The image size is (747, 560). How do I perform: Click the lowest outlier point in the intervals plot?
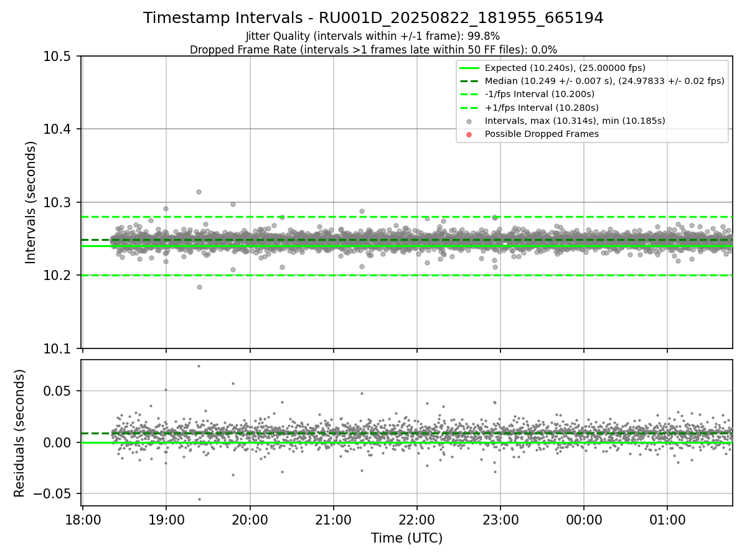tap(199, 287)
